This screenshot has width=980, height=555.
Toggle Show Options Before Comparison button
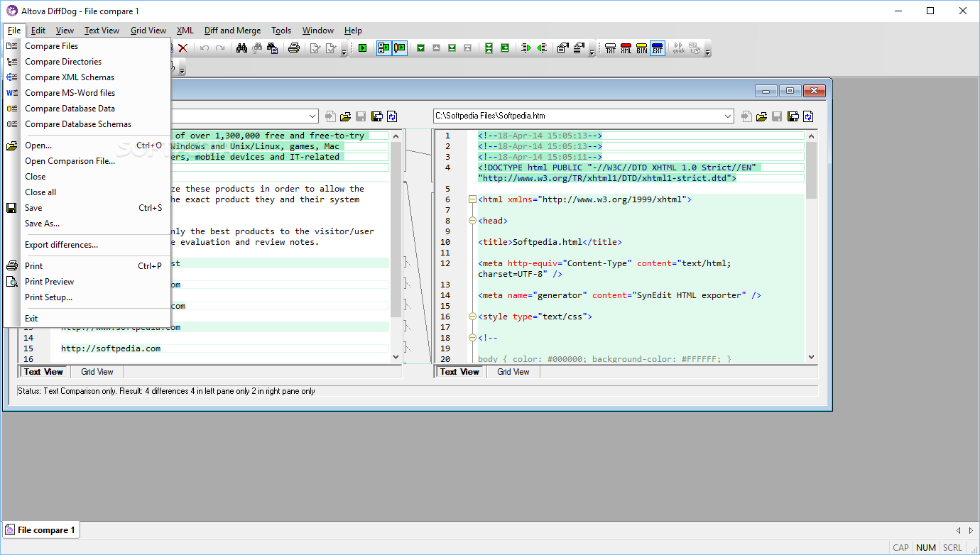click(x=384, y=48)
